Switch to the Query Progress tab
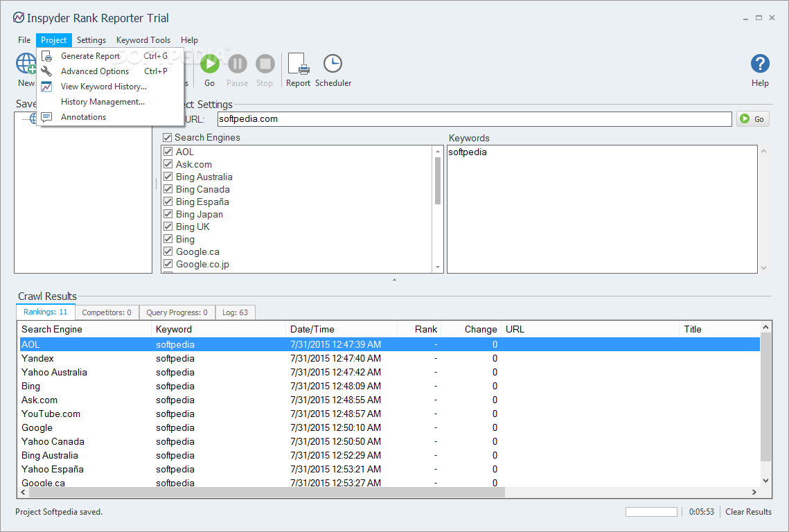Screen dimensions: 789x532 click(177, 312)
